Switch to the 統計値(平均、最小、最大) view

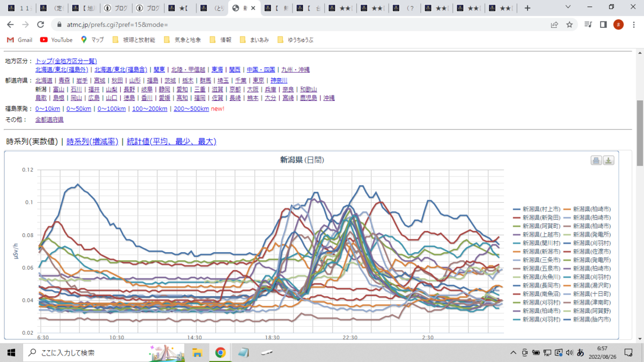[171, 142]
